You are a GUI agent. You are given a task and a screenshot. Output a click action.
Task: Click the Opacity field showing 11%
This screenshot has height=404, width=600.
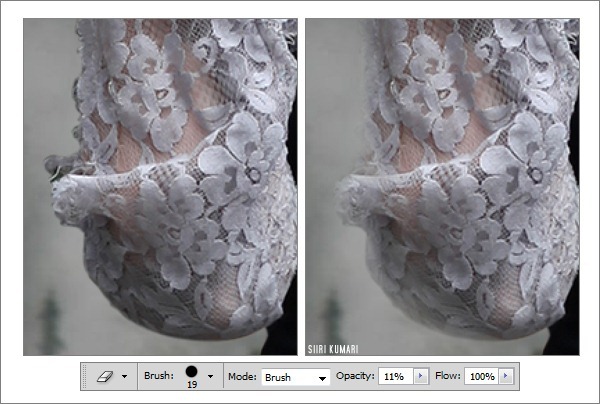[x=394, y=377]
